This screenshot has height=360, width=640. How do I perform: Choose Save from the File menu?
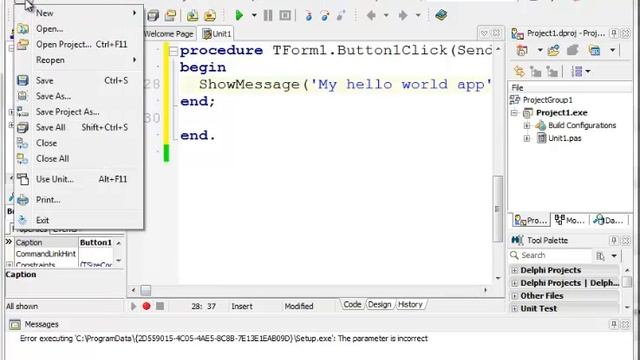pos(78,80)
